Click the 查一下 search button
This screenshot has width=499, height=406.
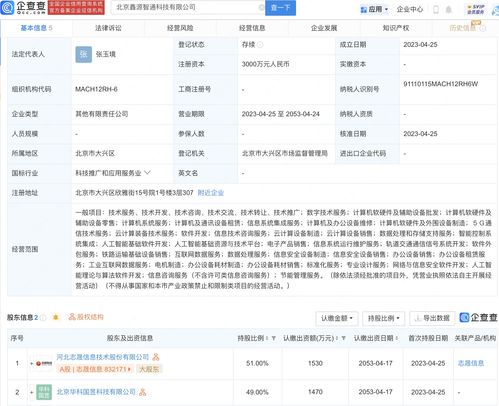click(280, 7)
